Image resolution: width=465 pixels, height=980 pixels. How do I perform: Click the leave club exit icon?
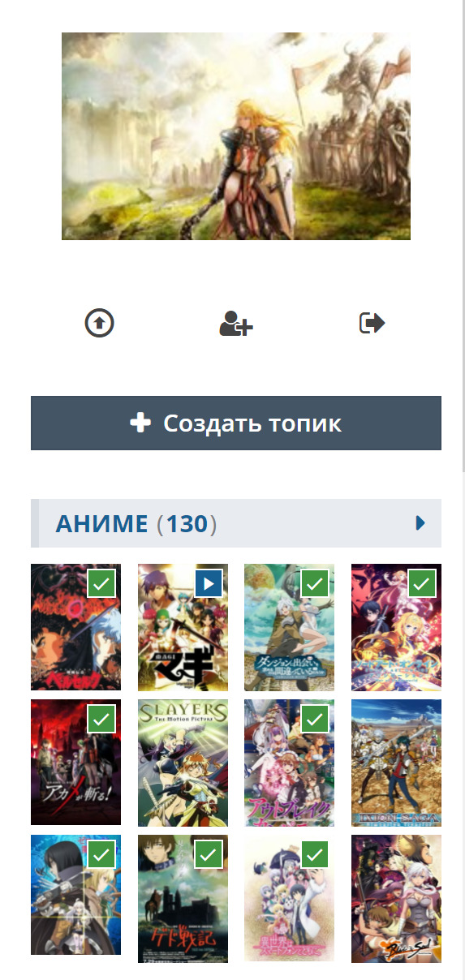372,323
